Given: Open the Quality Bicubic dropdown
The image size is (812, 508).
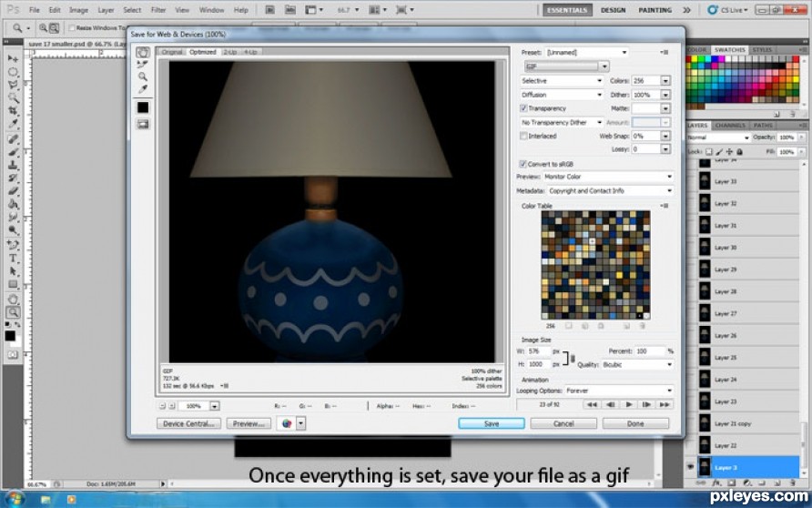Looking at the screenshot, I should click(637, 364).
